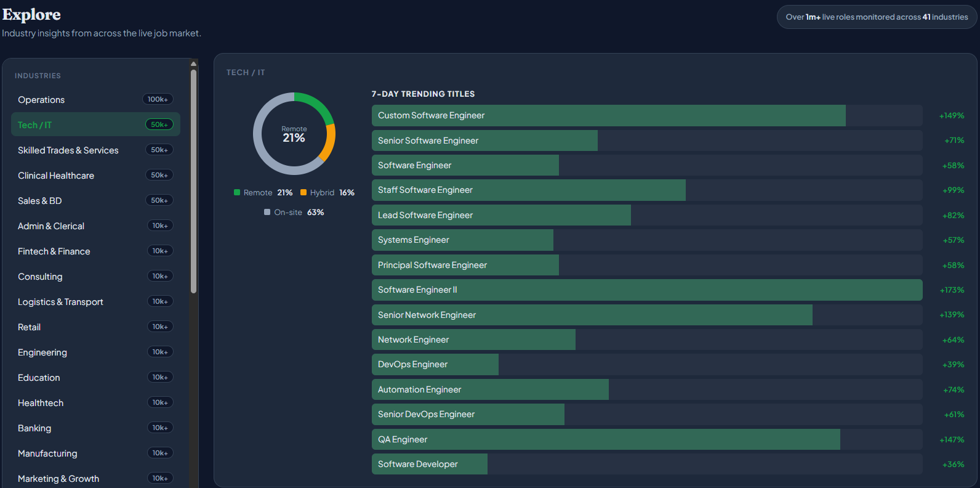
Task: Open Clinical Healthcare industry
Action: click(95, 175)
